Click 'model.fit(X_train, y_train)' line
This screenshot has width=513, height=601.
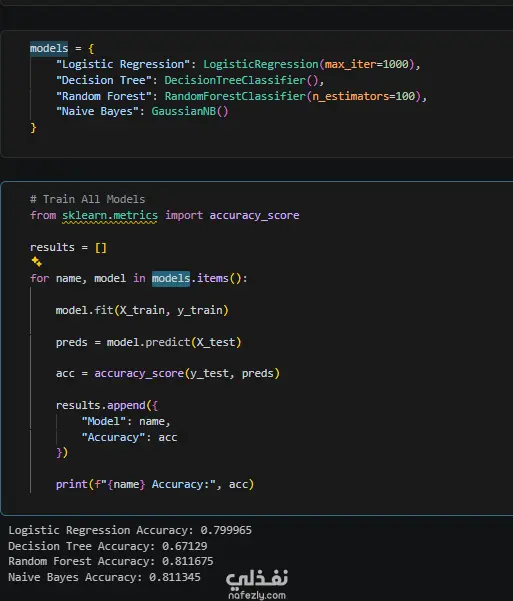(x=142, y=310)
